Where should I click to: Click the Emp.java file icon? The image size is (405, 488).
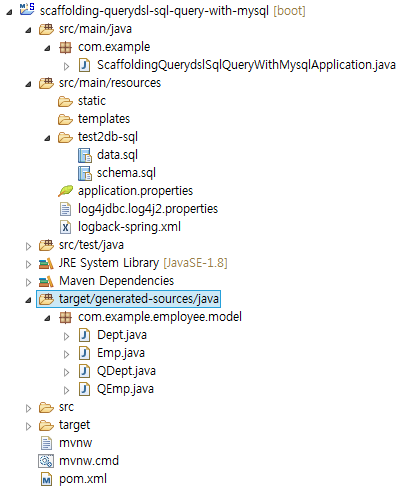click(84, 353)
